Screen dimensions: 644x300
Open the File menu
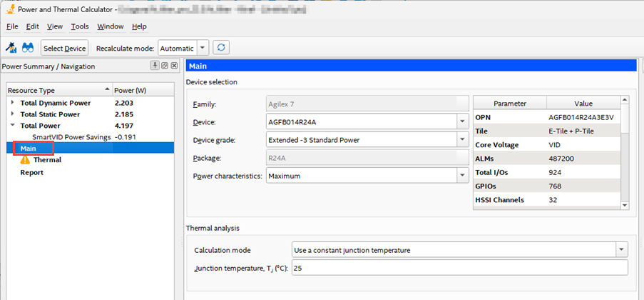click(12, 26)
